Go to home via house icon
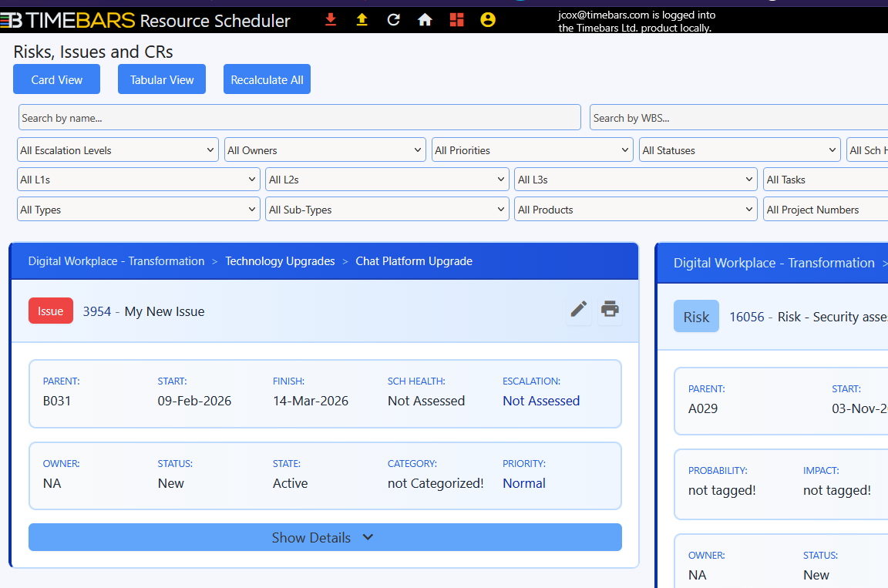 (425, 20)
